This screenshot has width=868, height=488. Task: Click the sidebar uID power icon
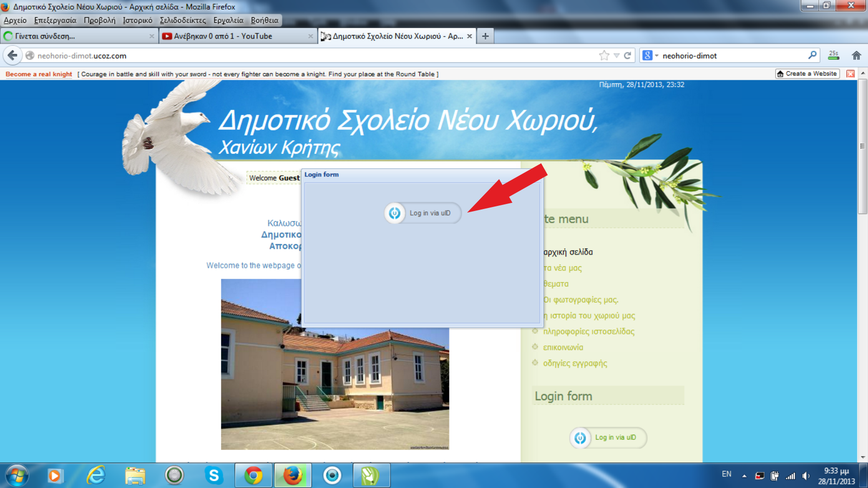[x=580, y=438]
